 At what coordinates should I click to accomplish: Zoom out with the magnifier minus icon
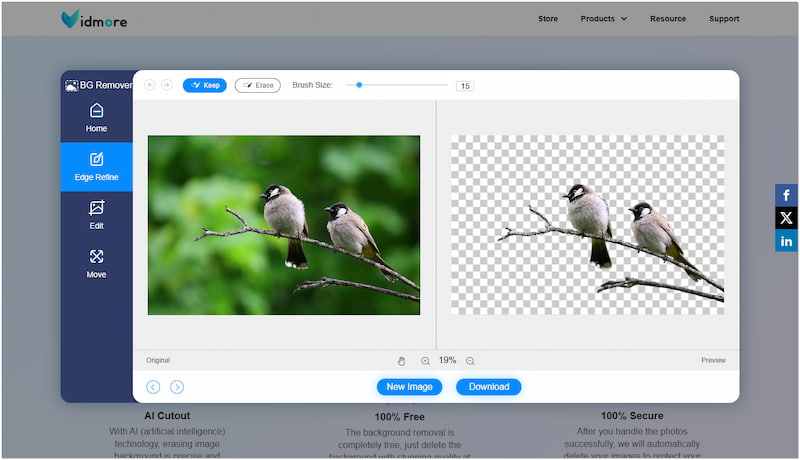point(470,360)
